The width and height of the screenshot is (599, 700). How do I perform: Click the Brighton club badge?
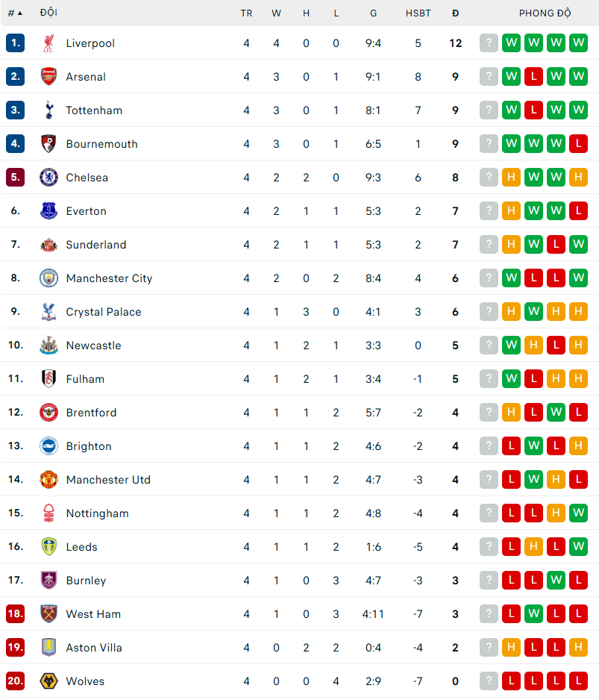coord(48,446)
